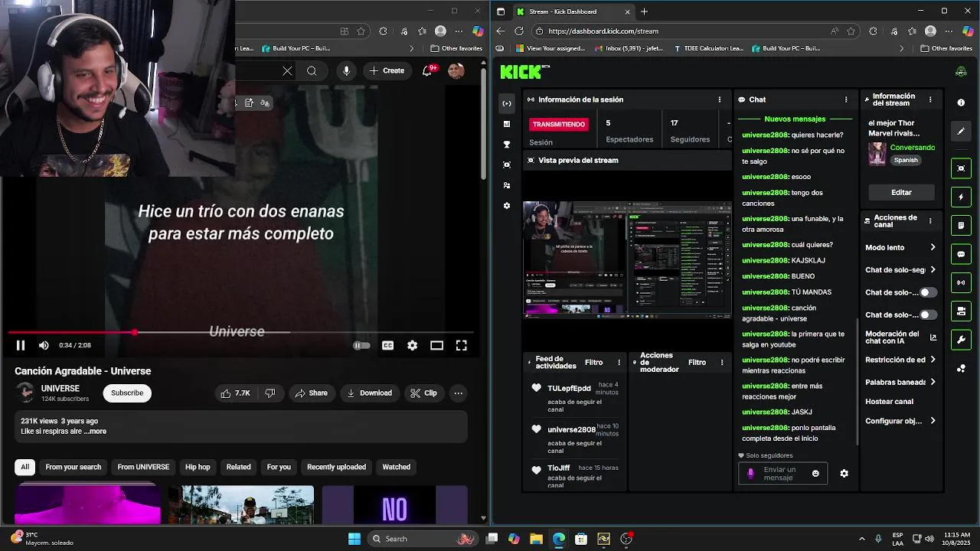Toggle second Chat de solo switch
980x551 pixels.
click(928, 315)
